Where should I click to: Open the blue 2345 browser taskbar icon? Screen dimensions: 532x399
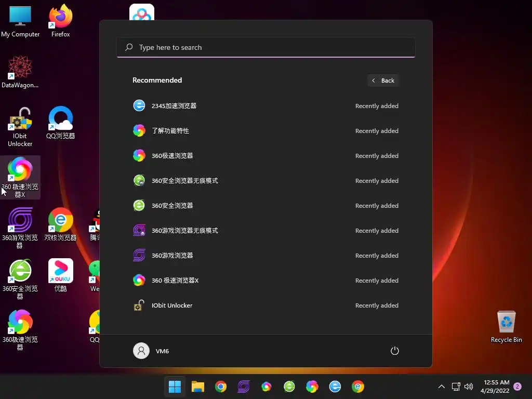(x=335, y=387)
